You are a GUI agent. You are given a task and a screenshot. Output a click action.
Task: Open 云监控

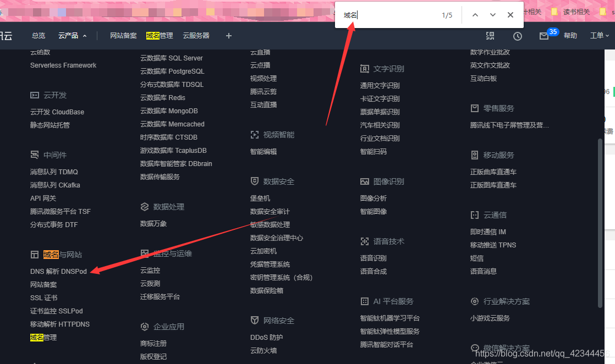click(x=150, y=271)
